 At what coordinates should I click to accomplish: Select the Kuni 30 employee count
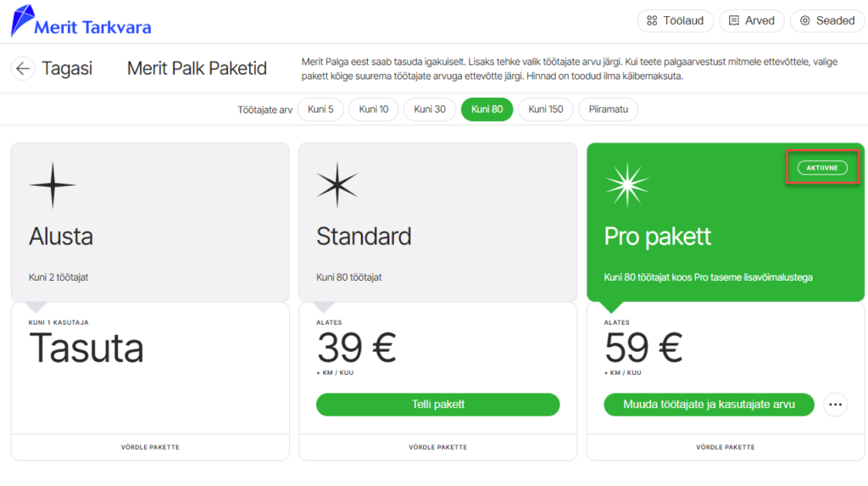coord(430,109)
